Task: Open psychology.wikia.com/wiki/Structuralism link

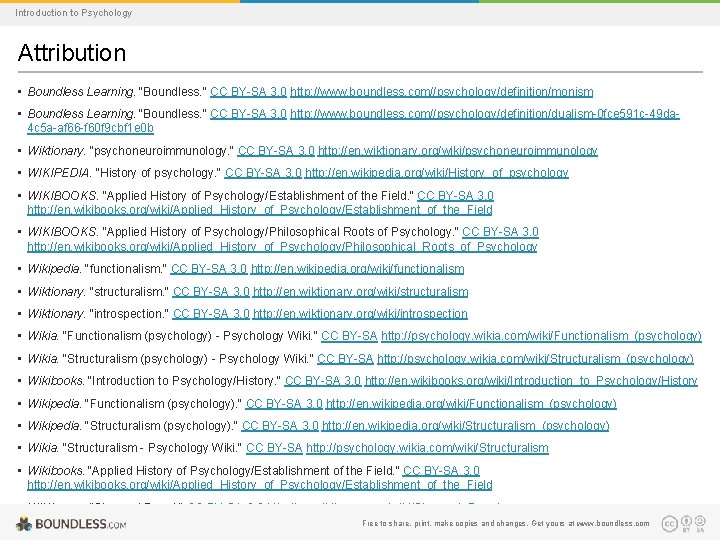Action: pos(427,448)
